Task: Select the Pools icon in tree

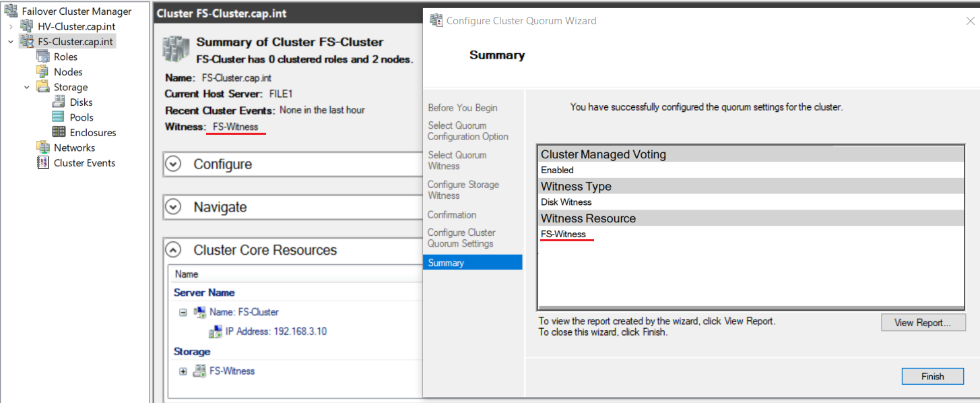Action: tap(59, 117)
